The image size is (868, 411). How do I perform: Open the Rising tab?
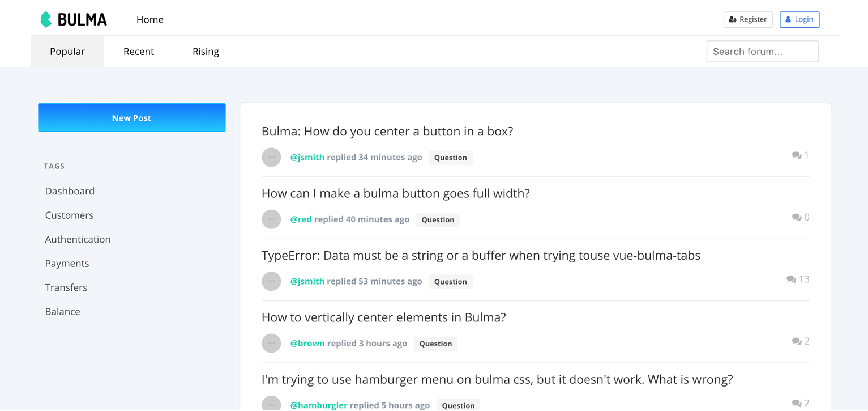point(206,52)
